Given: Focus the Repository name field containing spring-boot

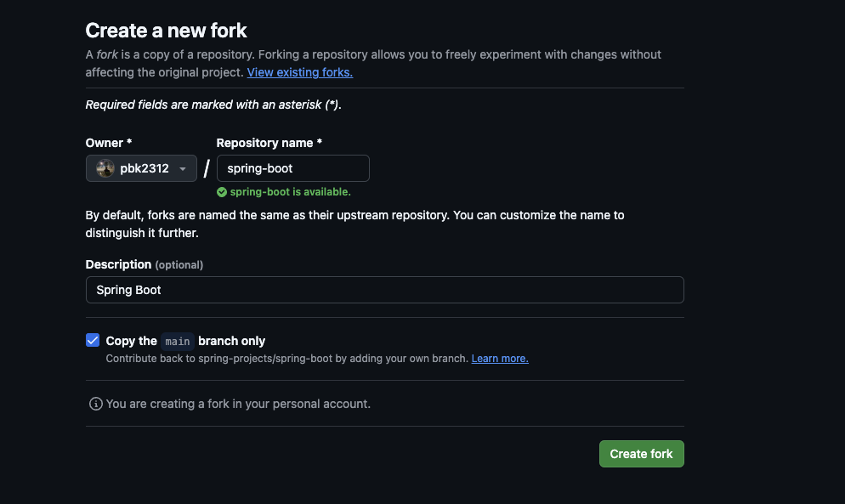Looking at the screenshot, I should click(x=292, y=168).
